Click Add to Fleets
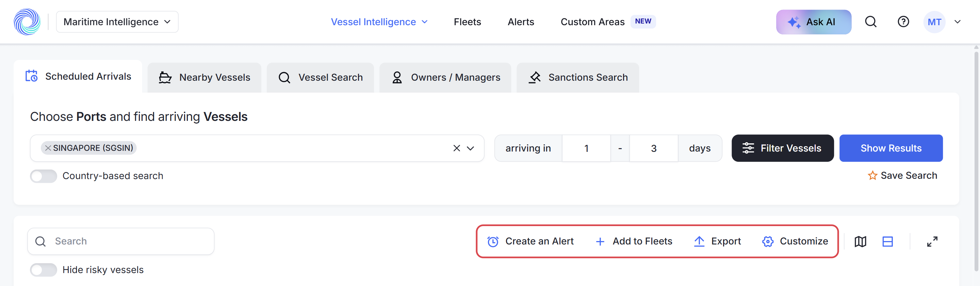This screenshot has height=286, width=980. (x=634, y=241)
